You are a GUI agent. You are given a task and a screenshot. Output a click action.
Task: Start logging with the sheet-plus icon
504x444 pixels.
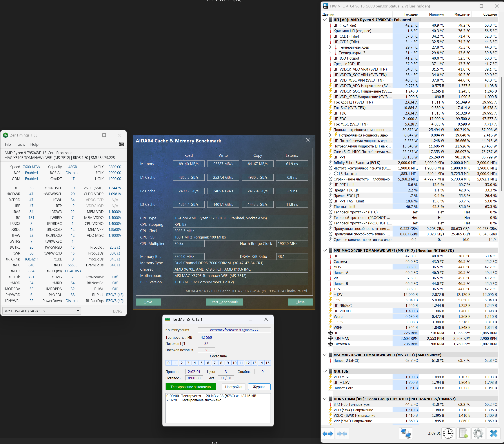coord(463,433)
